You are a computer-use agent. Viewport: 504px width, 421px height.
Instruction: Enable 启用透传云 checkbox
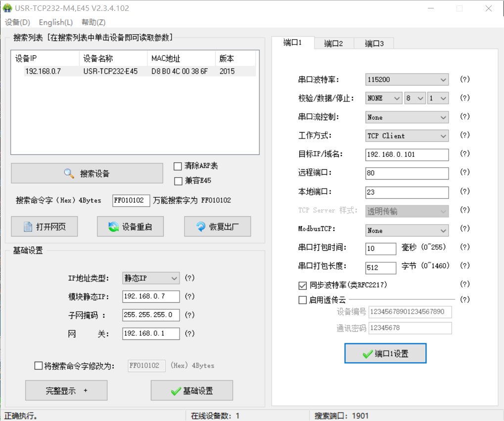click(303, 300)
